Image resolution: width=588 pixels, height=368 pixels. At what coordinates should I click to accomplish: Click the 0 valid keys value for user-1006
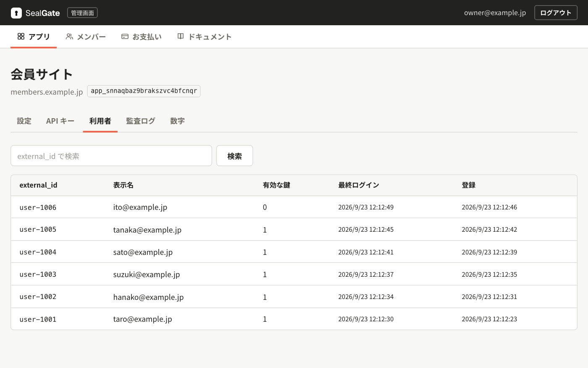tap(265, 207)
